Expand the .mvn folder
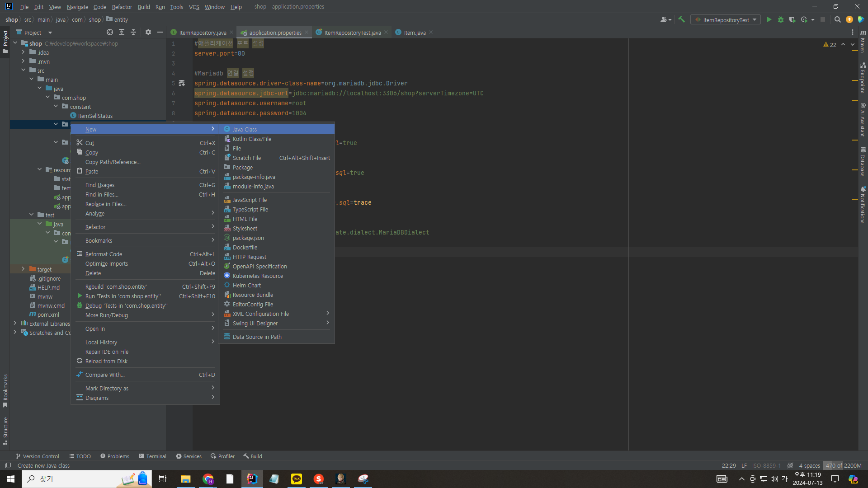868x488 pixels. point(23,61)
